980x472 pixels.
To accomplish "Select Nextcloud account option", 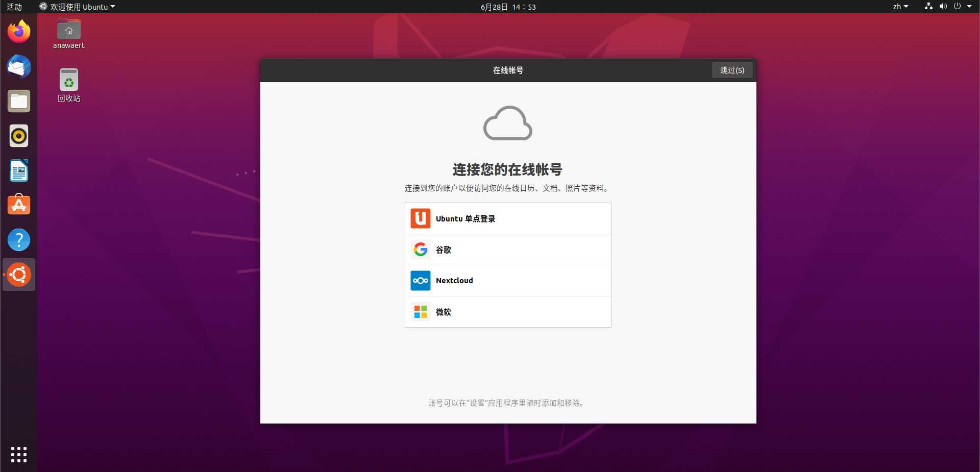I will [508, 281].
